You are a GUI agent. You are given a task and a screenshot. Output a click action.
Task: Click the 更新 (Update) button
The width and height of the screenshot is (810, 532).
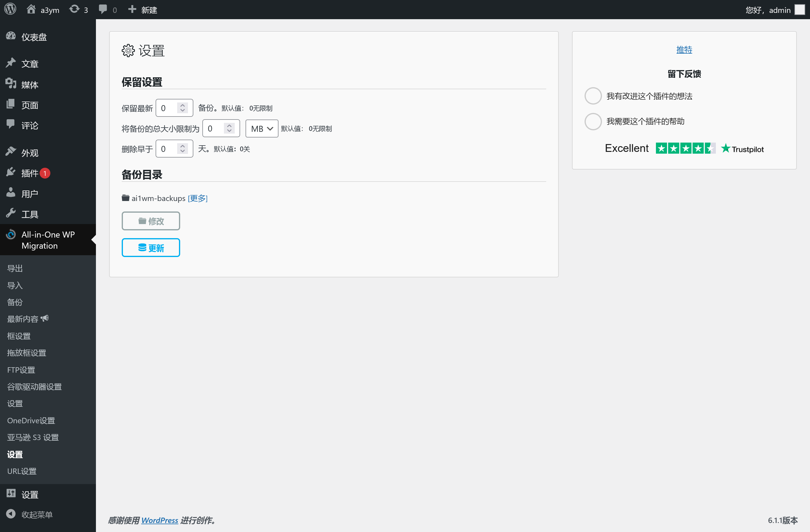click(151, 248)
